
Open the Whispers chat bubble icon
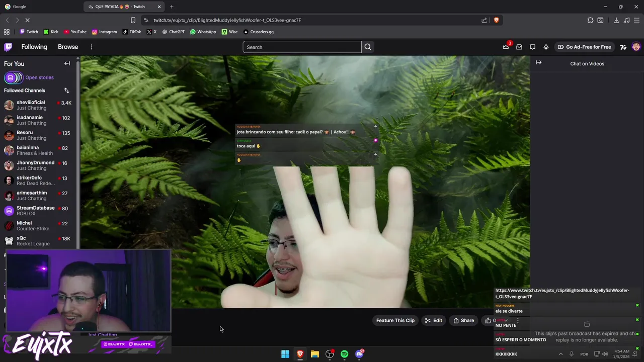pos(532,47)
